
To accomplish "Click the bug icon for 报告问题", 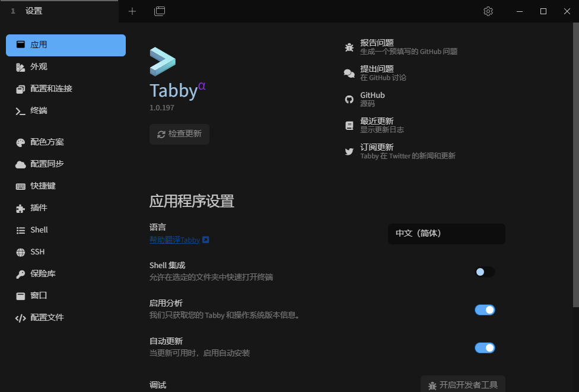I will (349, 47).
